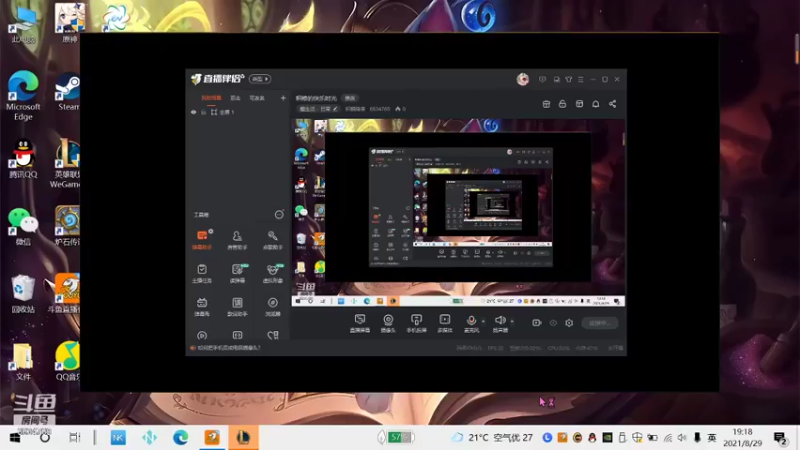The width and height of the screenshot is (800, 450).
Task: Add a screen capture source
Action: 360,323
